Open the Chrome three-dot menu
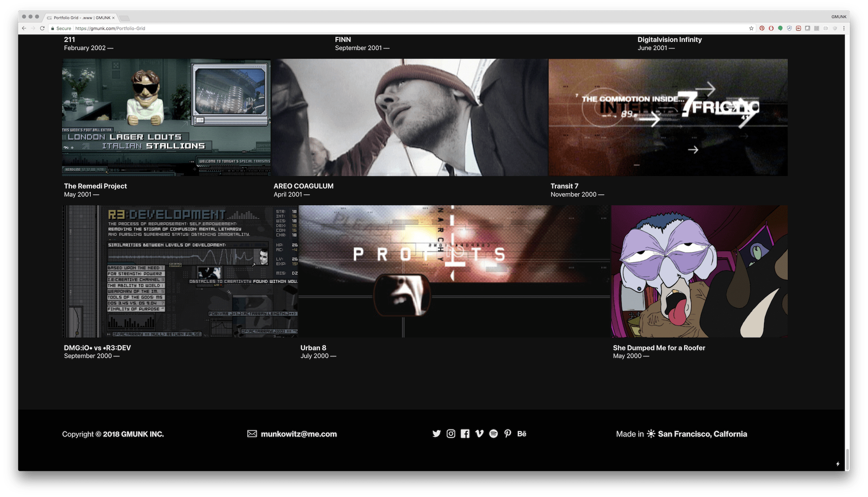The height and width of the screenshot is (497, 868). point(844,28)
